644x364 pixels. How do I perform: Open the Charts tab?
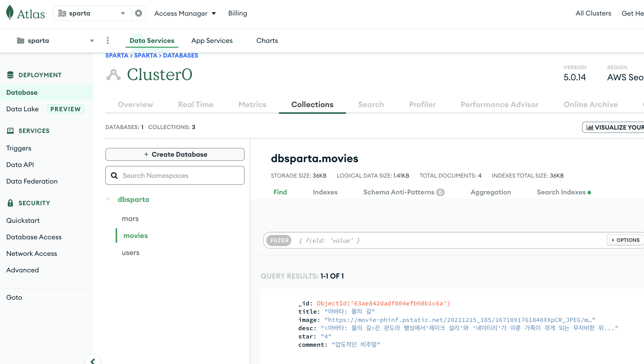coord(267,41)
